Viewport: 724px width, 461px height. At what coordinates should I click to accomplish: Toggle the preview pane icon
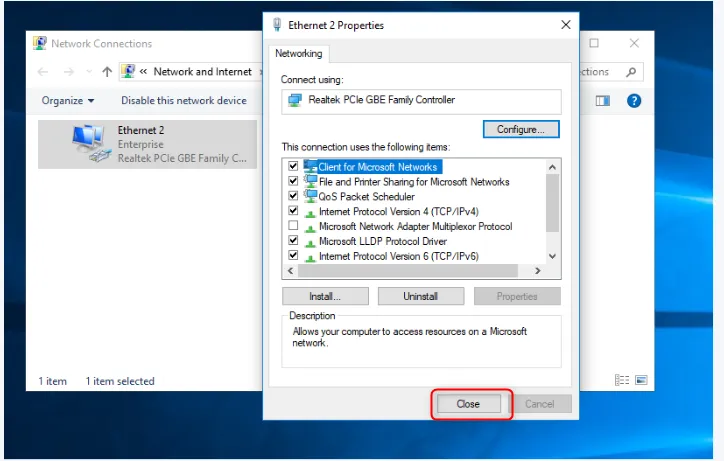tap(603, 101)
